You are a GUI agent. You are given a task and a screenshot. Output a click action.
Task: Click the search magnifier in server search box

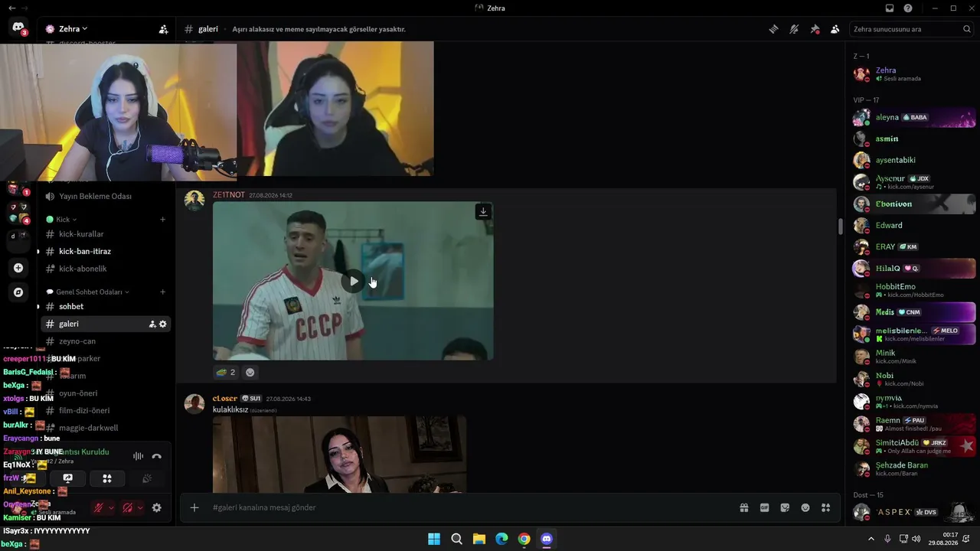coord(967,29)
